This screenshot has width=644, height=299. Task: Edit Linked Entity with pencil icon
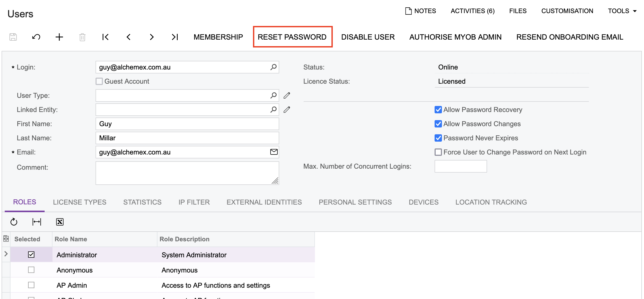pyautogui.click(x=287, y=110)
